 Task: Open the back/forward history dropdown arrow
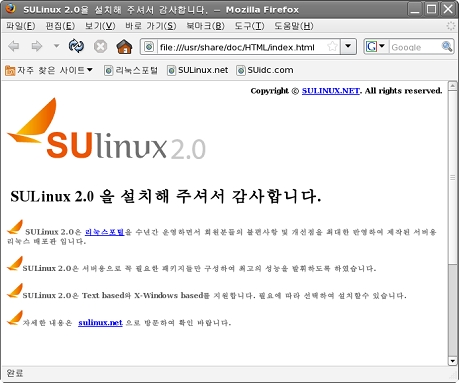click(56, 46)
